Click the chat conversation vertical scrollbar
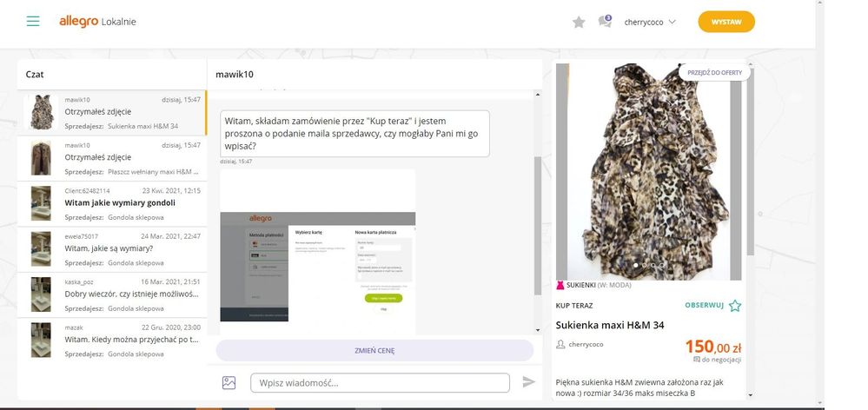 pos(538,226)
